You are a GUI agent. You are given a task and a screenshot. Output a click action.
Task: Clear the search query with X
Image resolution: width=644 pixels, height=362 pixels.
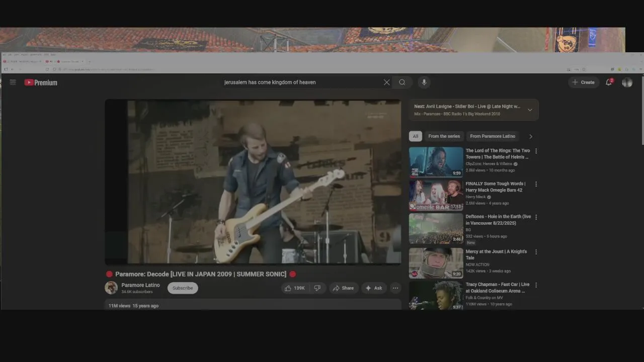click(x=386, y=82)
